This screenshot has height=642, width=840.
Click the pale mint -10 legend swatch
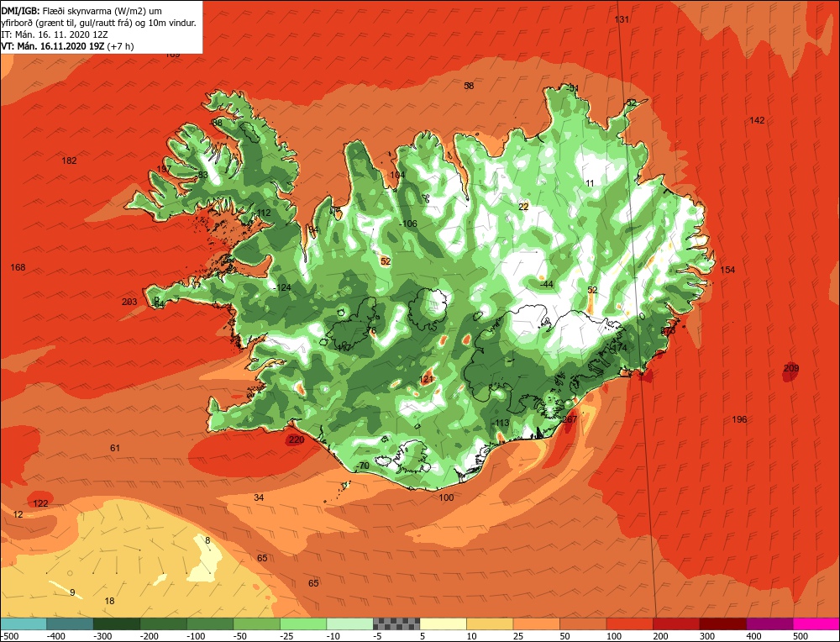(349, 624)
